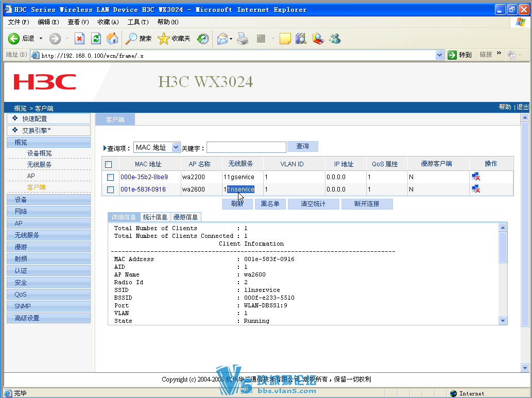Click the 断开连接 disconnect button
The image size is (532, 398).
[367, 204]
